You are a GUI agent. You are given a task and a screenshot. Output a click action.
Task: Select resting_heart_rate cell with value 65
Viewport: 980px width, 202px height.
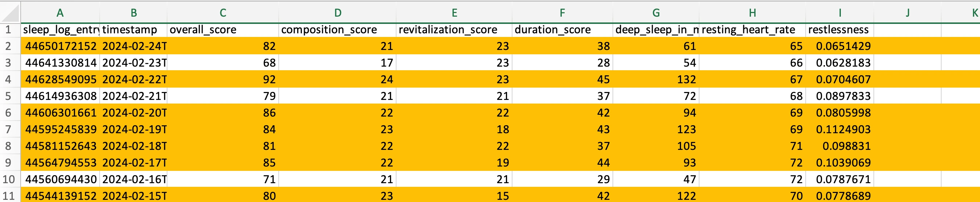tap(752, 46)
